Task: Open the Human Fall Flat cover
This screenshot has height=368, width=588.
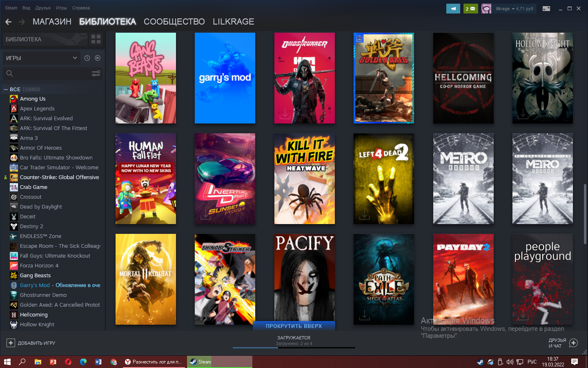Action: tap(146, 179)
